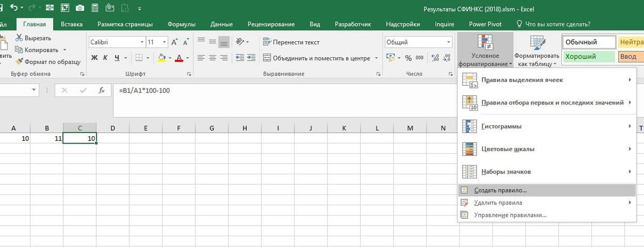Open the Power Pivot tab
Viewport: 644px width, 247px height.
(x=485, y=24)
